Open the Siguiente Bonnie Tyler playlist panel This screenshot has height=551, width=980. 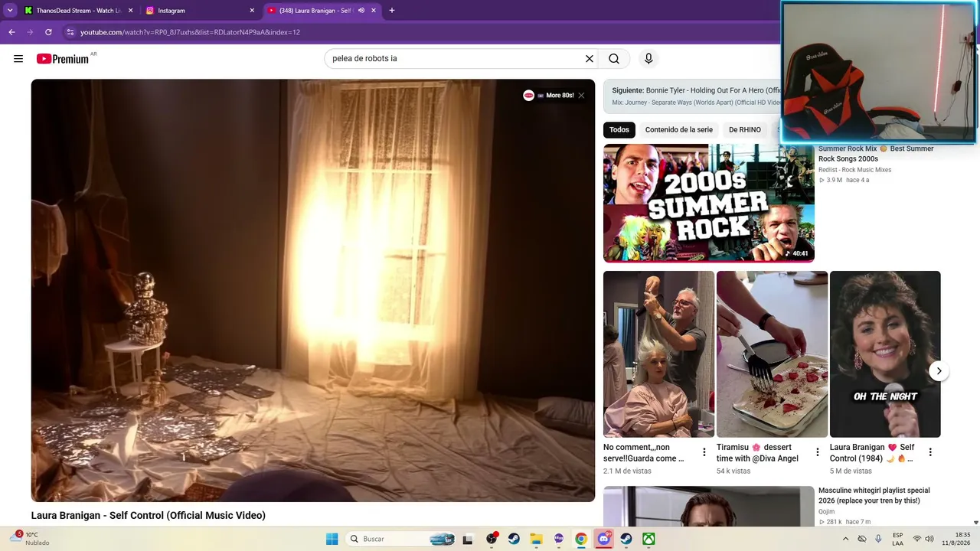point(692,96)
